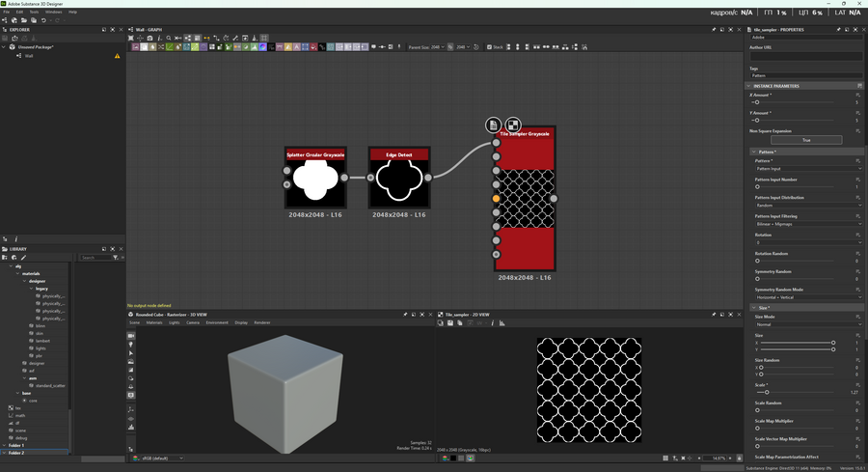Click the histogram icon in 2D view toolbar

pos(502,323)
